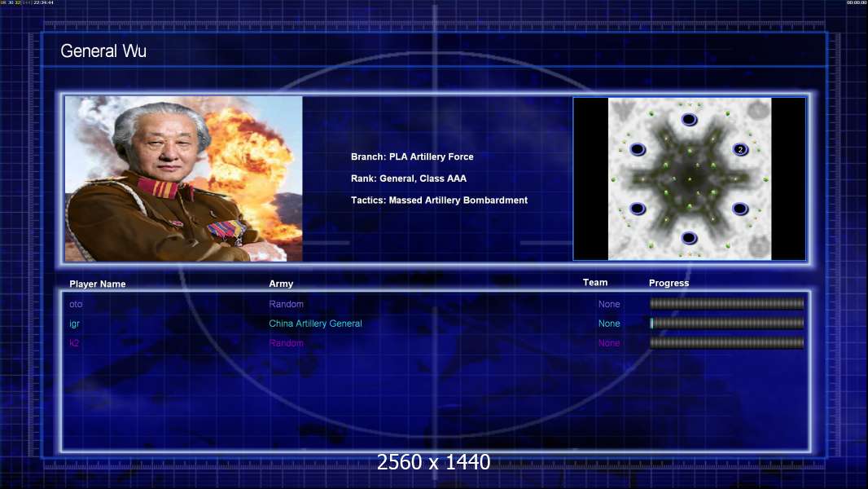Screen dimensions: 868x489
Task: Click the 'Team' column header
Action: [x=595, y=283]
